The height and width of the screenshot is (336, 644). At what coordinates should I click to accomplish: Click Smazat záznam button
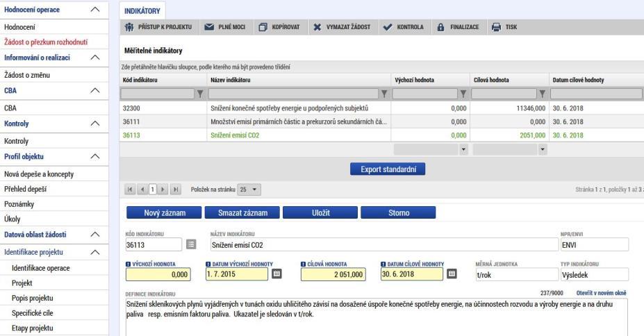(x=242, y=212)
